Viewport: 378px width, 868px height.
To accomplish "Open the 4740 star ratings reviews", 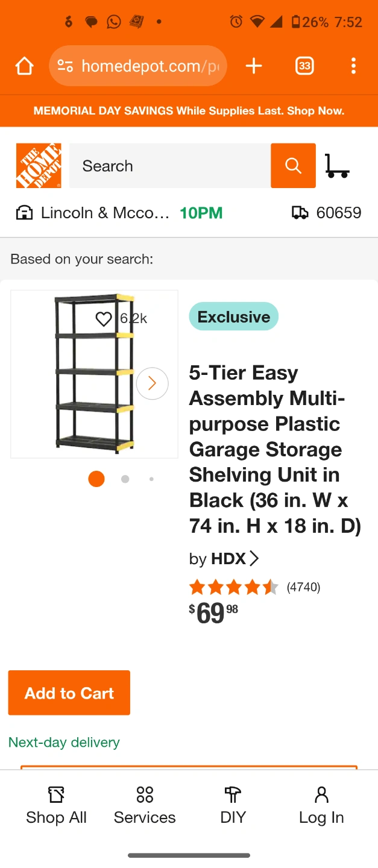I will point(254,587).
